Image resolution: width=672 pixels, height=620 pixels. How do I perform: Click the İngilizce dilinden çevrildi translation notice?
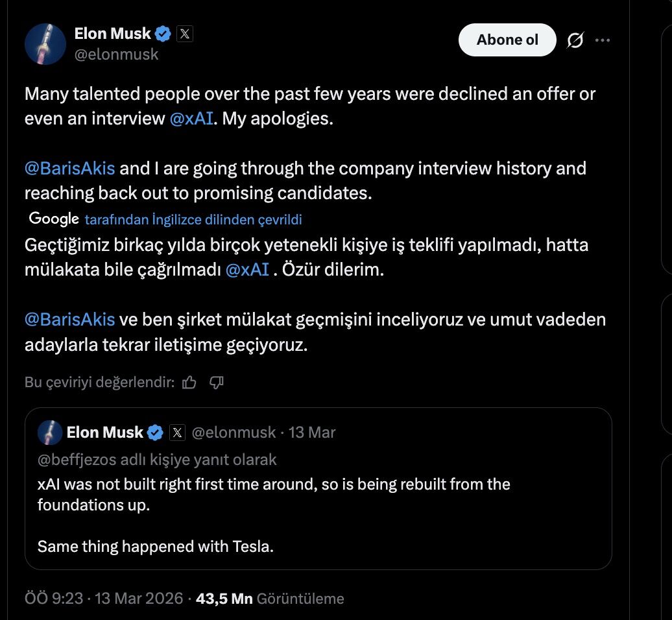point(193,219)
